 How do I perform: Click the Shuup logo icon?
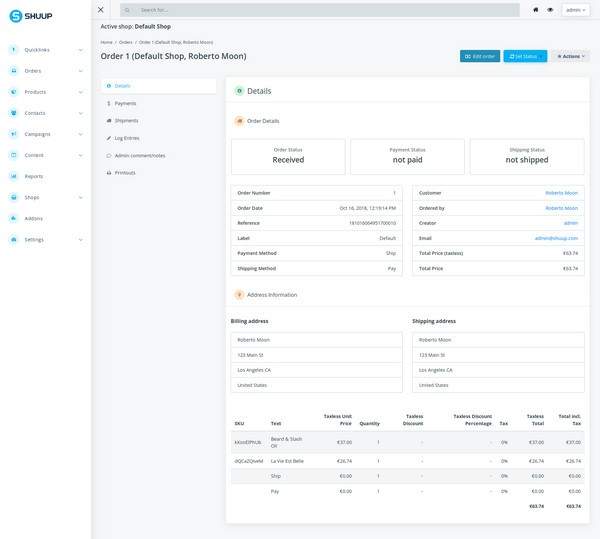pos(15,16)
